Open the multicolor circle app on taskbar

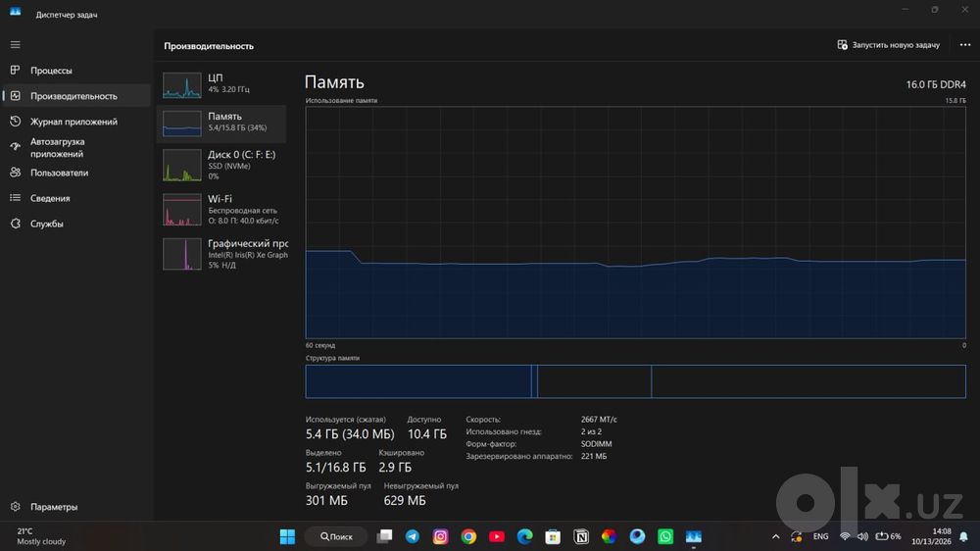(609, 536)
